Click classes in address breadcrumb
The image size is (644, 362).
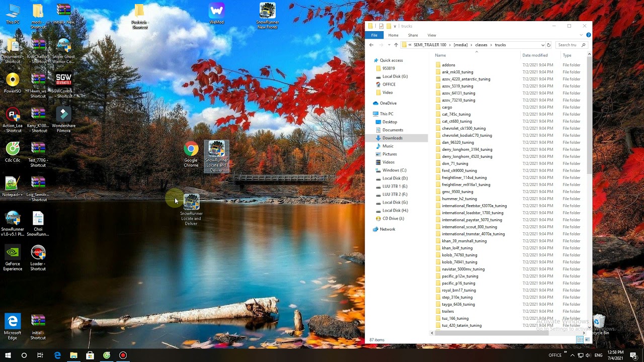click(481, 45)
